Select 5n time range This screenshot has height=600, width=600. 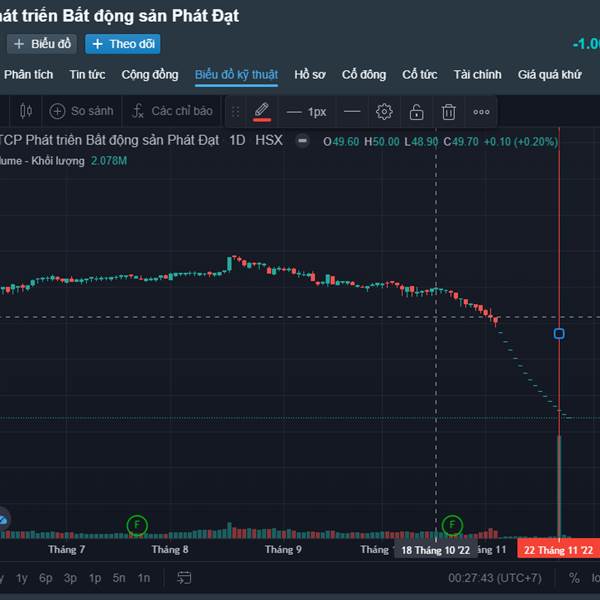coord(119,578)
